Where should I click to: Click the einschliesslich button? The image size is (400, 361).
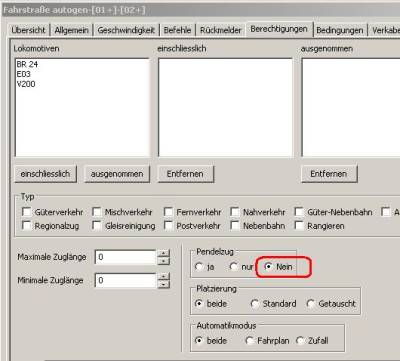(45, 174)
